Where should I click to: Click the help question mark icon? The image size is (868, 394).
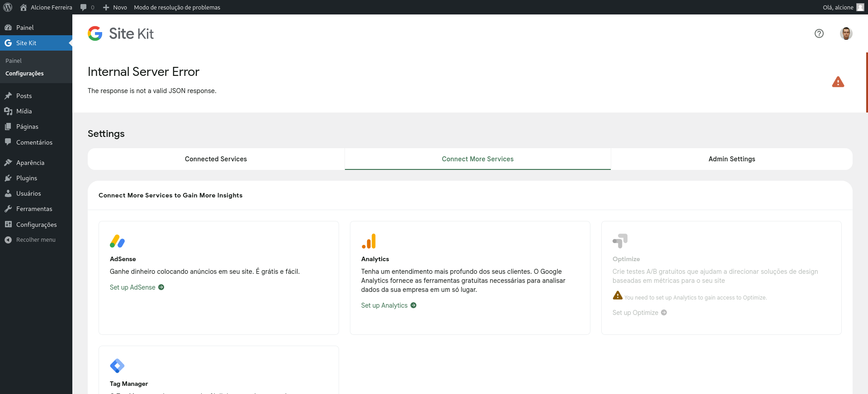point(819,33)
